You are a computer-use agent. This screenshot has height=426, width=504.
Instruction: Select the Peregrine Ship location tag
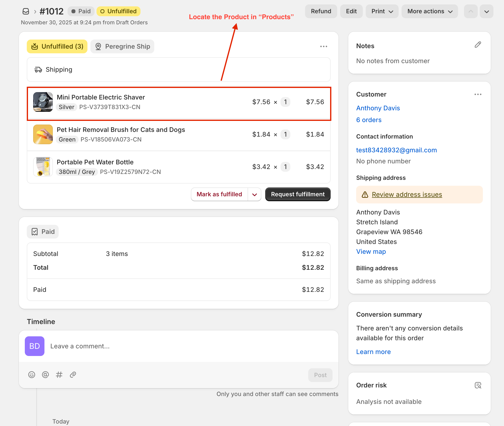pyautogui.click(x=122, y=46)
